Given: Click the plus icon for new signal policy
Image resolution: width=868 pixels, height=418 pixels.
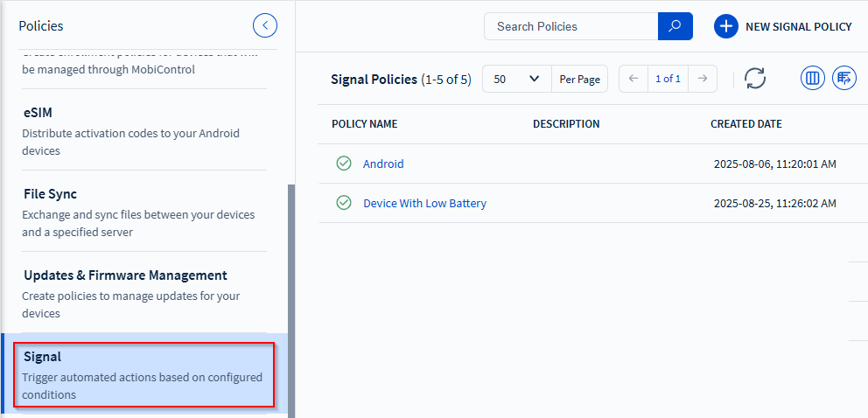Looking at the screenshot, I should [x=726, y=26].
